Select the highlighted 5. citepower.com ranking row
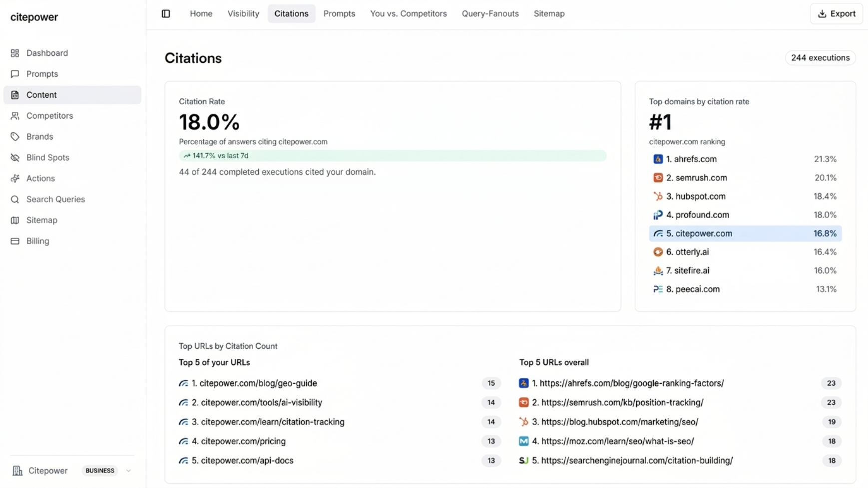 [x=745, y=234]
